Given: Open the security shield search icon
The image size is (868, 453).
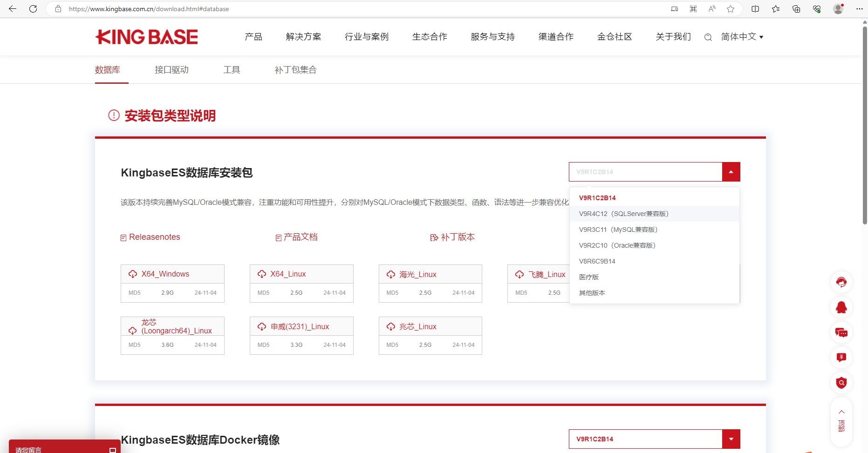Looking at the screenshot, I should point(841,383).
